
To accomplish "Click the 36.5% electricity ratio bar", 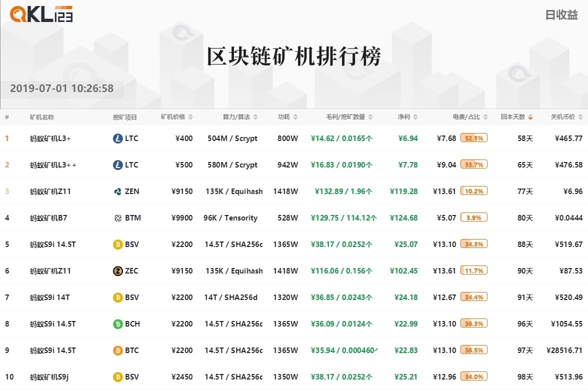I will click(x=474, y=350).
